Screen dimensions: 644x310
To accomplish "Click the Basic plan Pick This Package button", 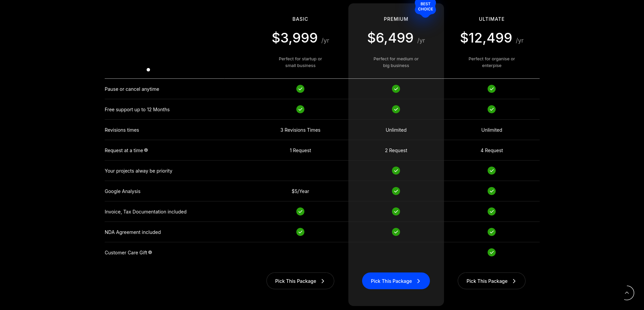I will (300, 281).
